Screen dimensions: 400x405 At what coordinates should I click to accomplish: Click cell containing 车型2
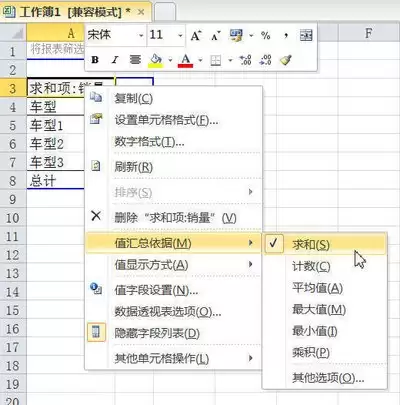(x=55, y=144)
